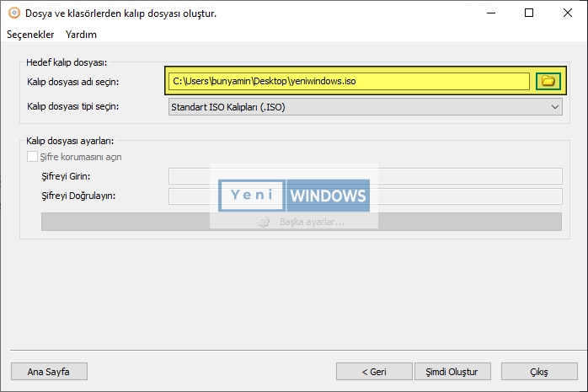The image size is (588, 392).
Task: Click the Kalıp dosyası adı seçin label
Action: (72, 82)
